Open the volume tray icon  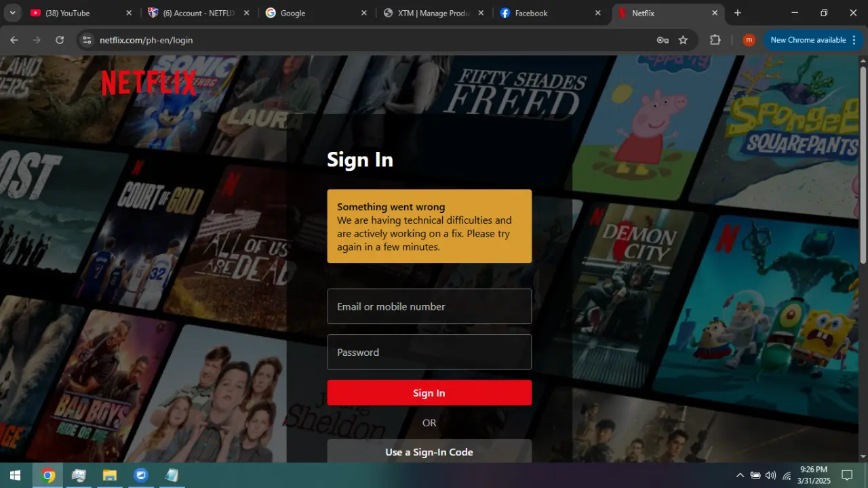pos(770,475)
